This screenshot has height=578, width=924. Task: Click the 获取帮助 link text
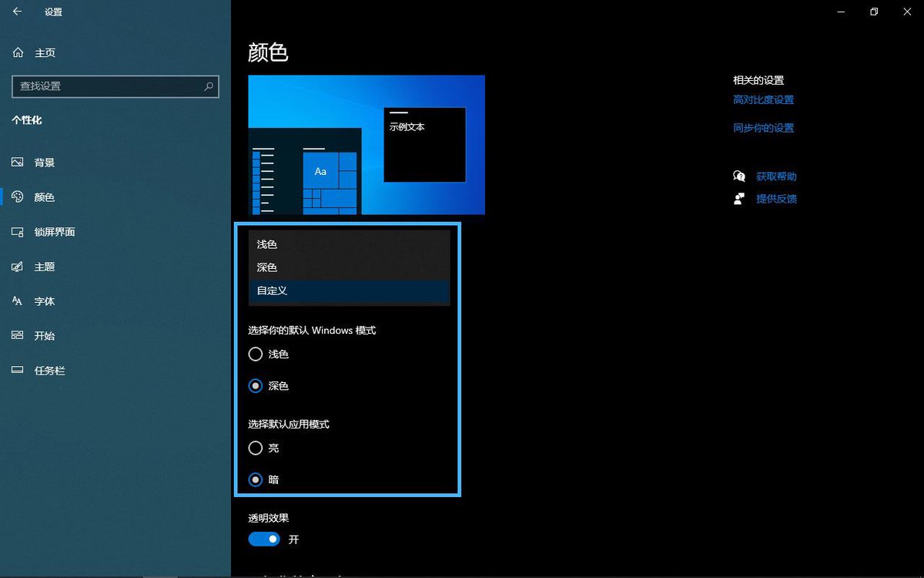point(776,176)
